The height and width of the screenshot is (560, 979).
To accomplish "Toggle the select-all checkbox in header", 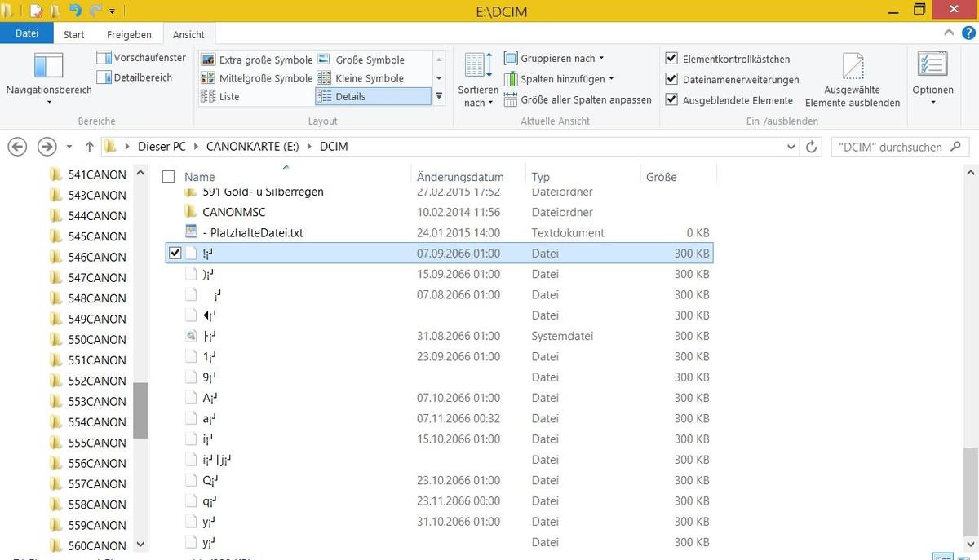I will coord(169,176).
